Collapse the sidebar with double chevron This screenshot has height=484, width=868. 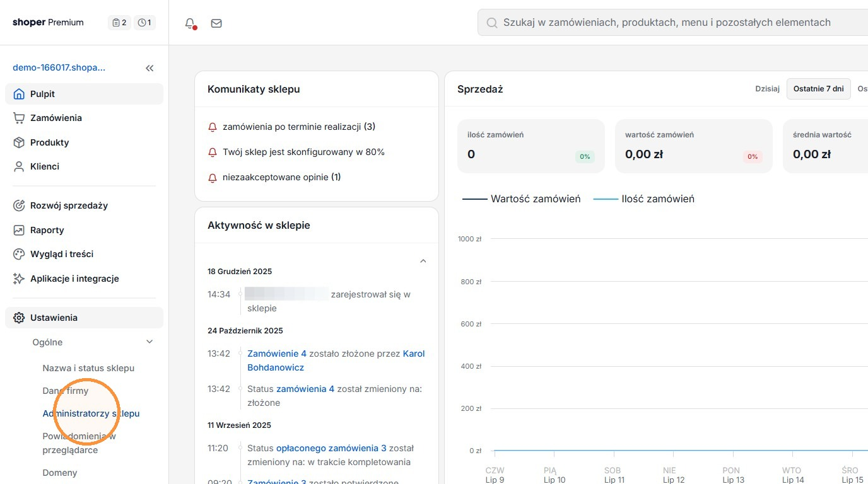pos(150,68)
